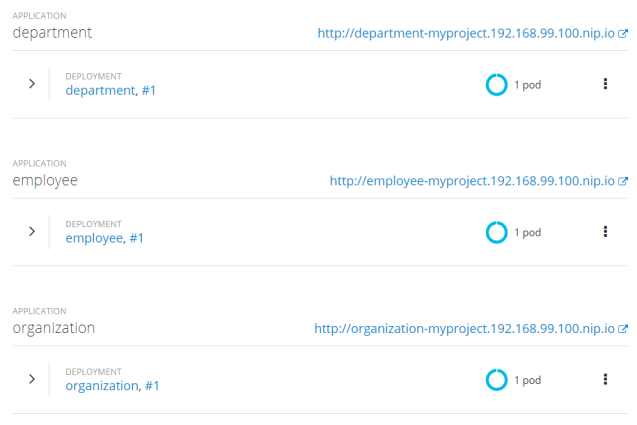Open the 'organization, #1' deployment link

coord(112,385)
